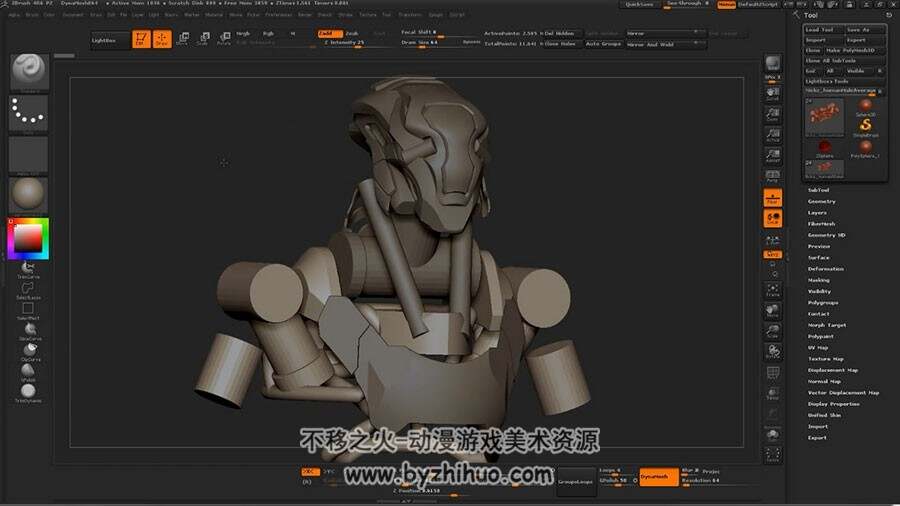
Task: Toggle the Floor grid button
Action: coord(773,197)
